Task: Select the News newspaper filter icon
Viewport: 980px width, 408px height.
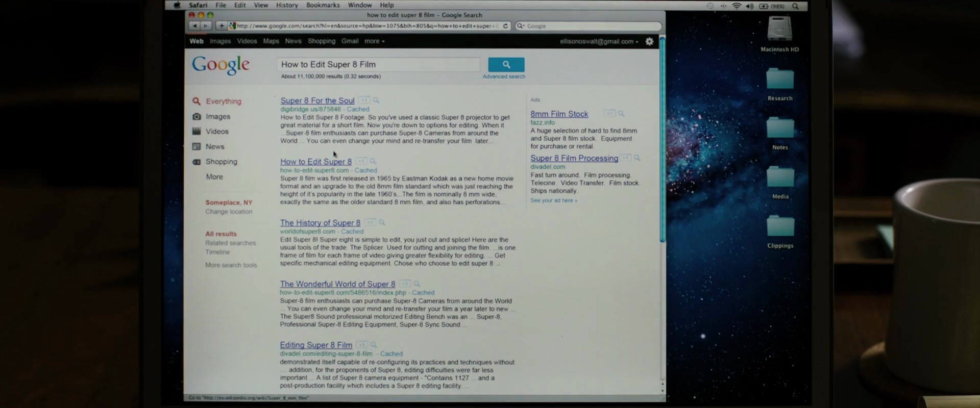Action: pyautogui.click(x=197, y=146)
